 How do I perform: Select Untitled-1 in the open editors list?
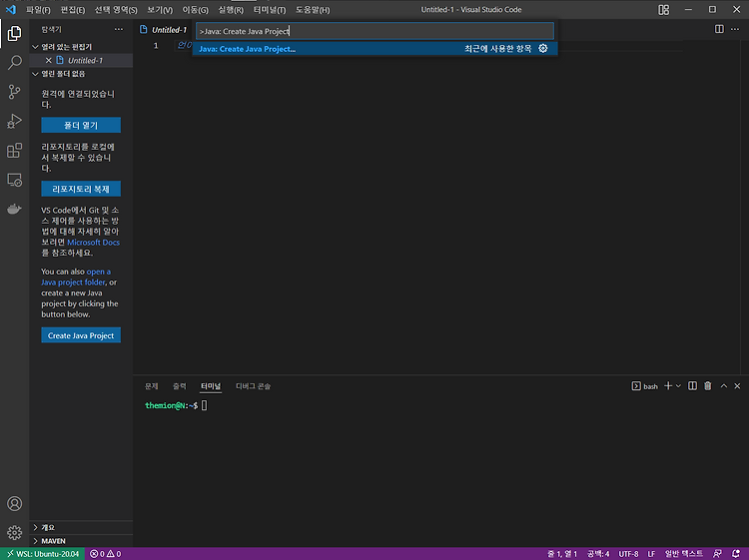tap(81, 60)
